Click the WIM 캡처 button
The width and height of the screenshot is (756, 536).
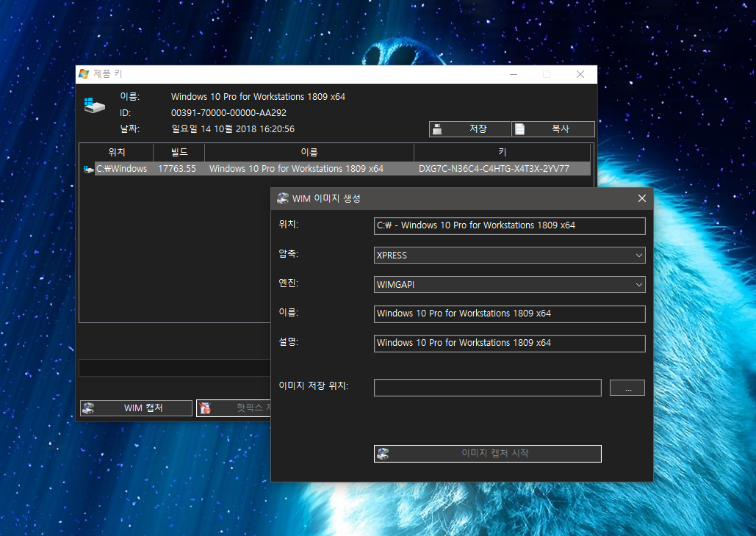(x=136, y=408)
